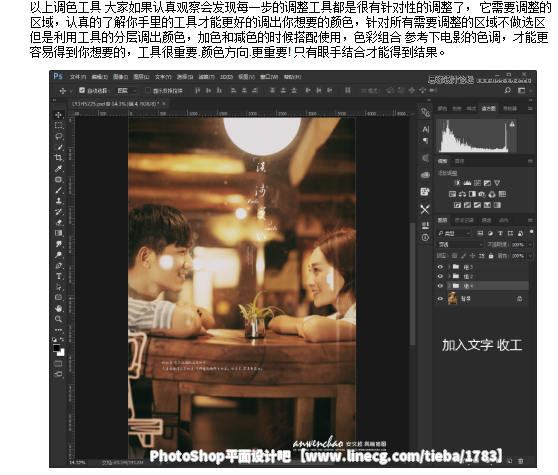Expand the 组 4 layer group

(x=449, y=286)
